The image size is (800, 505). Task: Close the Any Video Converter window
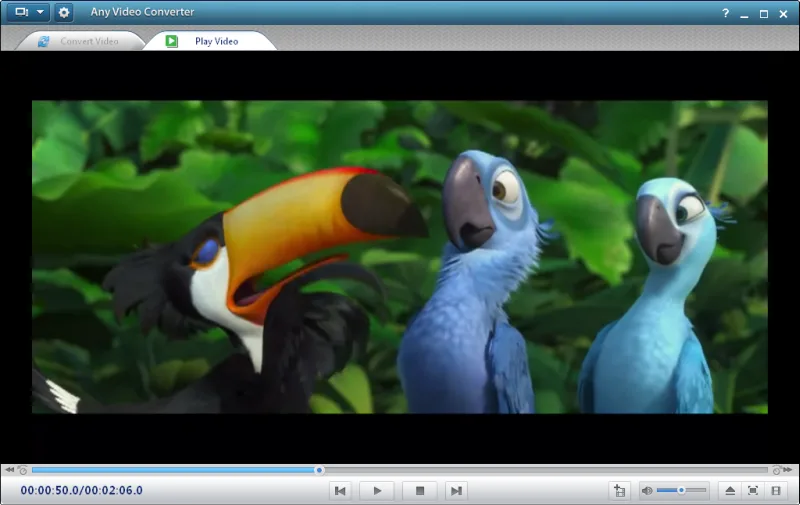point(784,14)
